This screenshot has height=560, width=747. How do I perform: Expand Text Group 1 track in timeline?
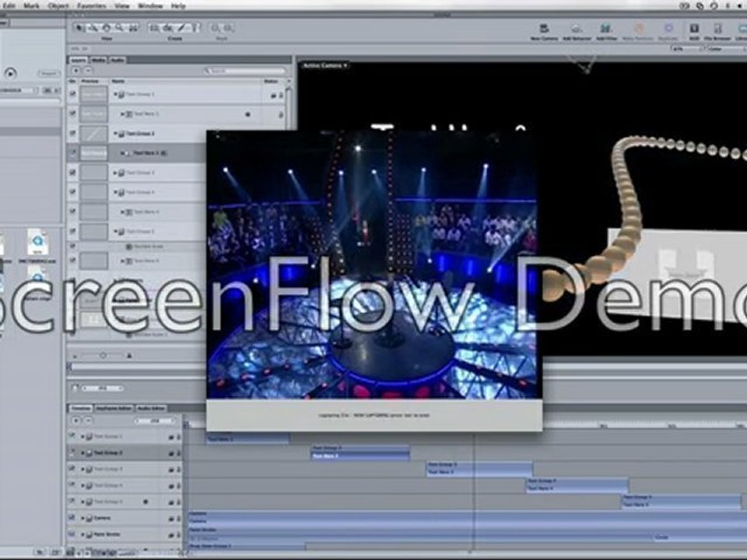(x=82, y=436)
